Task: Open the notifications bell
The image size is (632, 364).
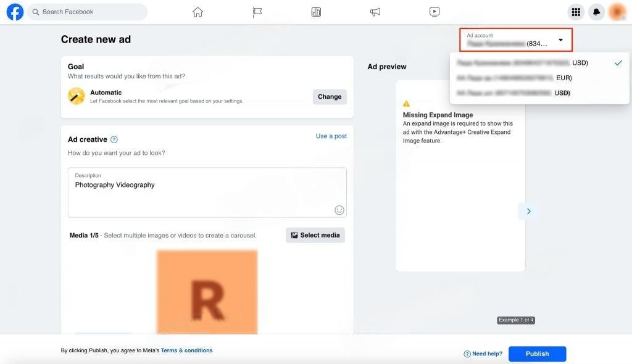Action: point(597,12)
